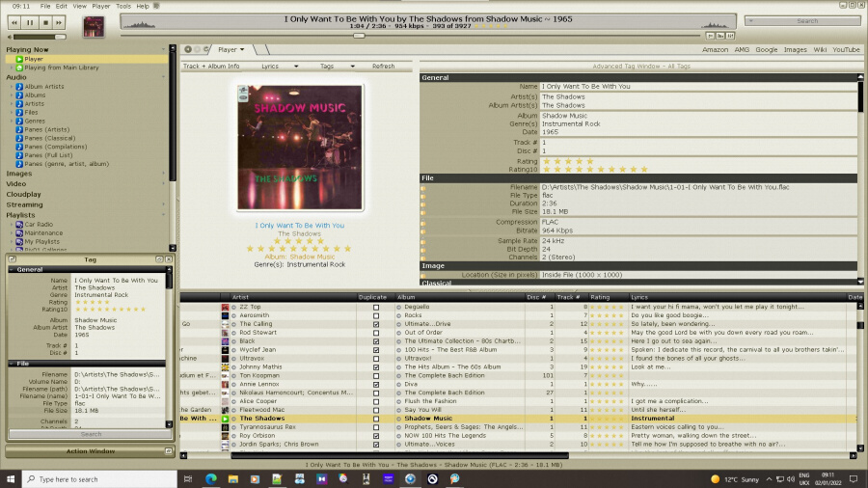Toggle Duplicate checkbox for ZZ Top row
The image size is (868, 488).
pyautogui.click(x=376, y=308)
